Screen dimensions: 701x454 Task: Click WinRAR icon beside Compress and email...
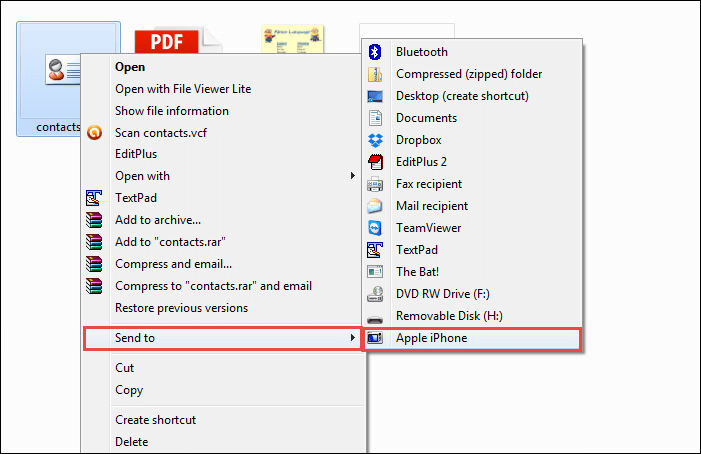(x=94, y=264)
